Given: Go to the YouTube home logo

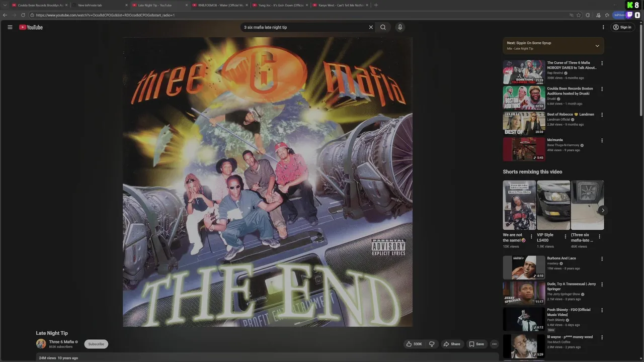Looking at the screenshot, I should 31,27.
